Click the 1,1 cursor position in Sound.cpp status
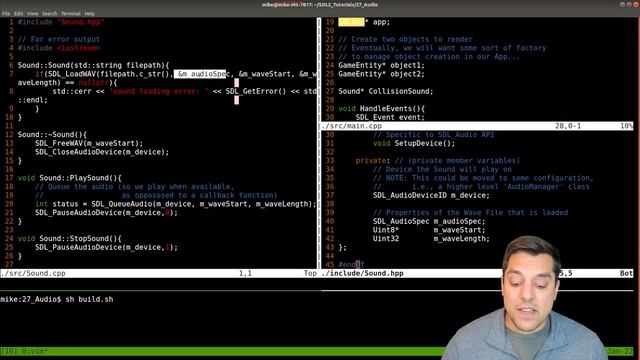Image resolution: width=640 pixels, height=360 pixels. tap(245, 273)
